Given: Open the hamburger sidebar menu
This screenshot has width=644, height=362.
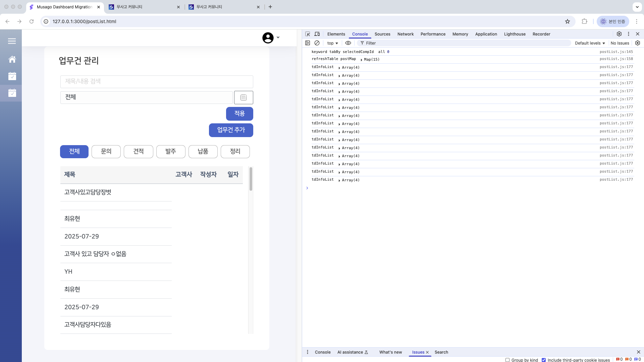Looking at the screenshot, I should tap(12, 41).
